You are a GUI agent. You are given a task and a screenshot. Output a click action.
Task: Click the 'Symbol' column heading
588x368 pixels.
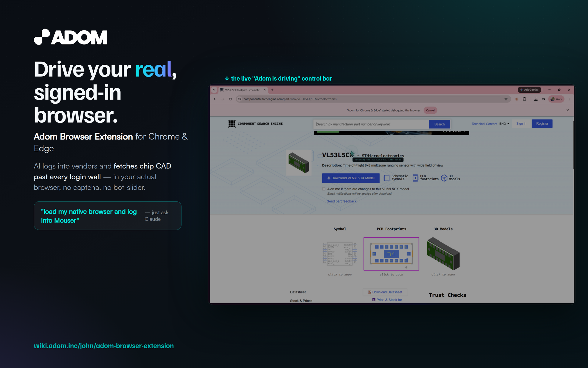coord(340,229)
